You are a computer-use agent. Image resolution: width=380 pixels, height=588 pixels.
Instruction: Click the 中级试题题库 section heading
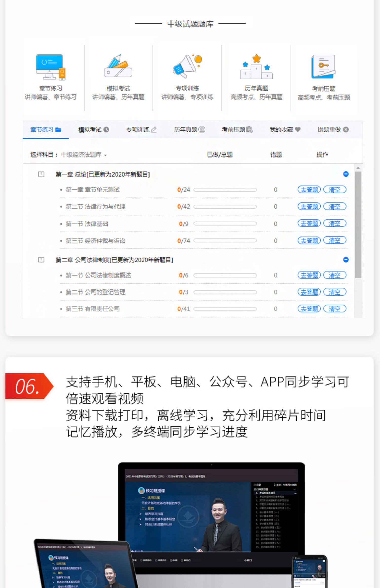[190, 24]
